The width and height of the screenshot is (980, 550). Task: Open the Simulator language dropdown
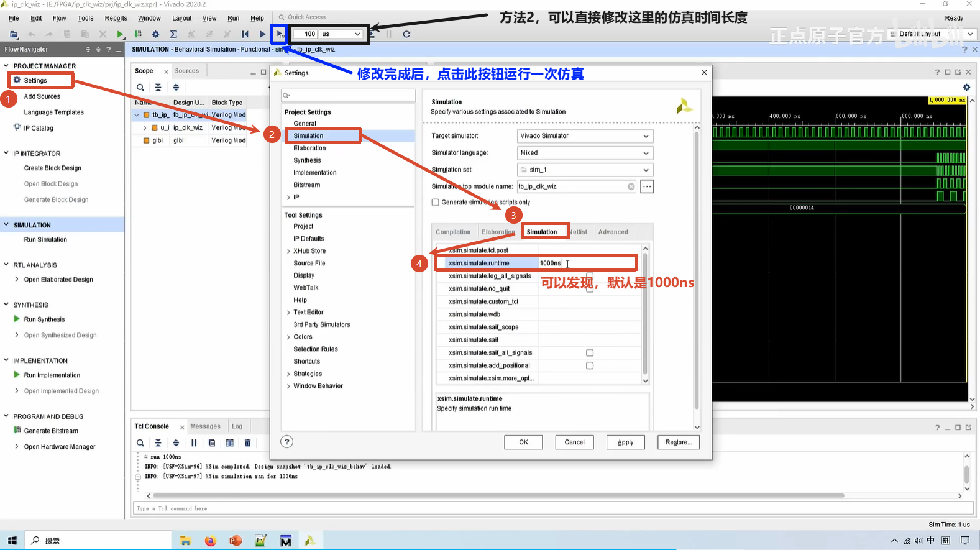tap(585, 153)
